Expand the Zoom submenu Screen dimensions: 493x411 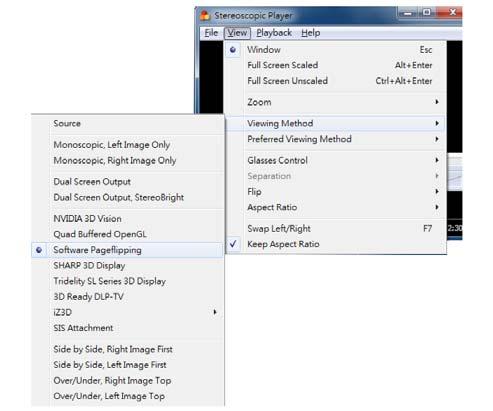pyautogui.click(x=336, y=102)
